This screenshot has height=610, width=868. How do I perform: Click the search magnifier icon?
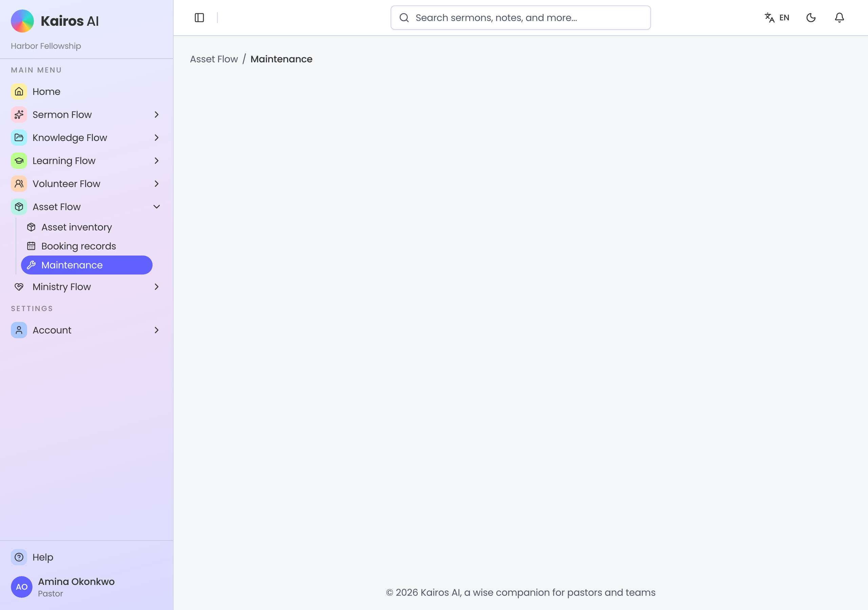coord(404,18)
